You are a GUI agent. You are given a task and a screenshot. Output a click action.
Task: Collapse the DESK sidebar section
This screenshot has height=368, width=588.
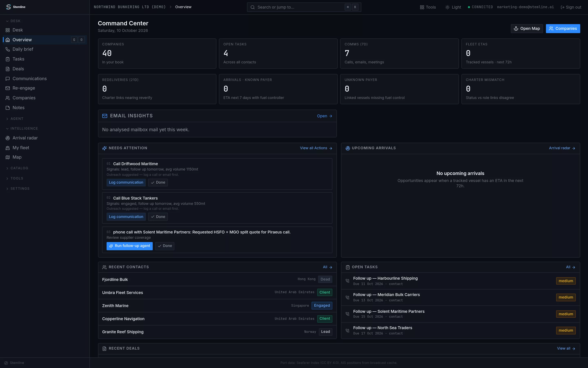(x=13, y=21)
